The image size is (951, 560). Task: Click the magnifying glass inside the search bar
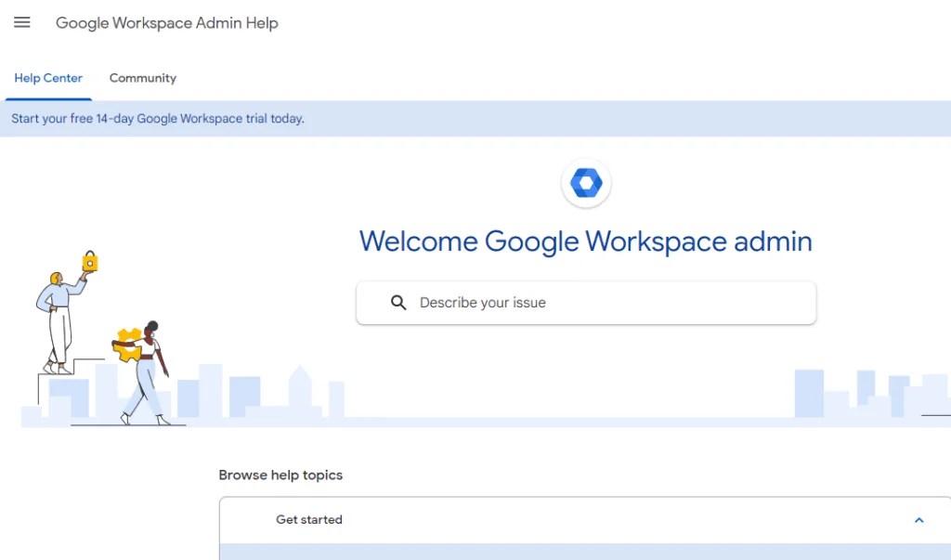pyautogui.click(x=398, y=302)
